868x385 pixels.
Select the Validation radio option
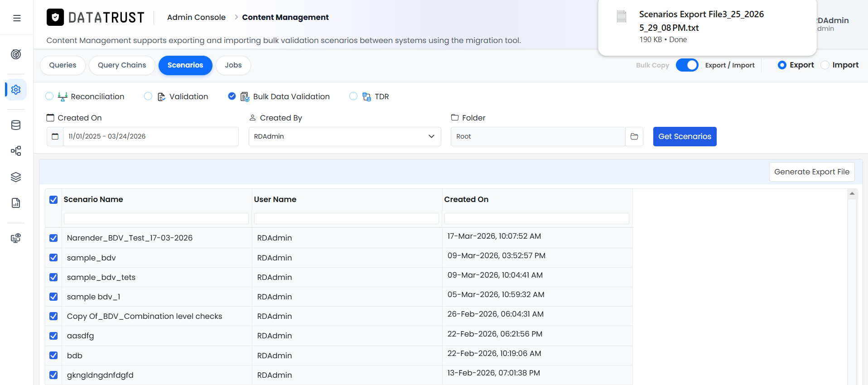148,96
